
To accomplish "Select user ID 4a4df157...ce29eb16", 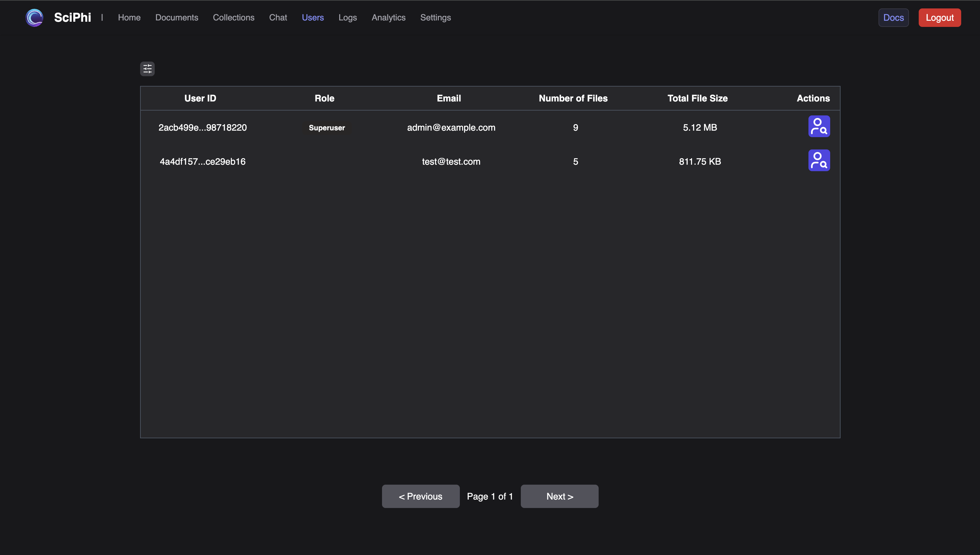I will click(202, 161).
